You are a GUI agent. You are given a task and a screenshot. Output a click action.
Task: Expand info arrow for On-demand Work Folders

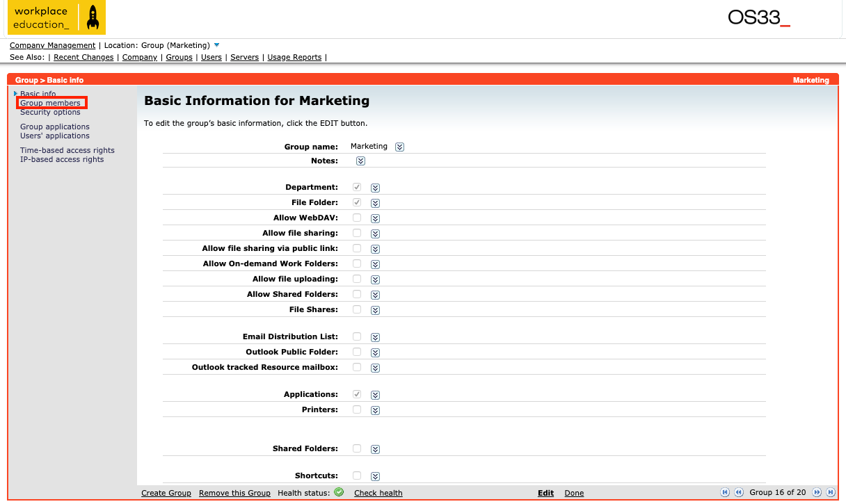click(x=375, y=264)
